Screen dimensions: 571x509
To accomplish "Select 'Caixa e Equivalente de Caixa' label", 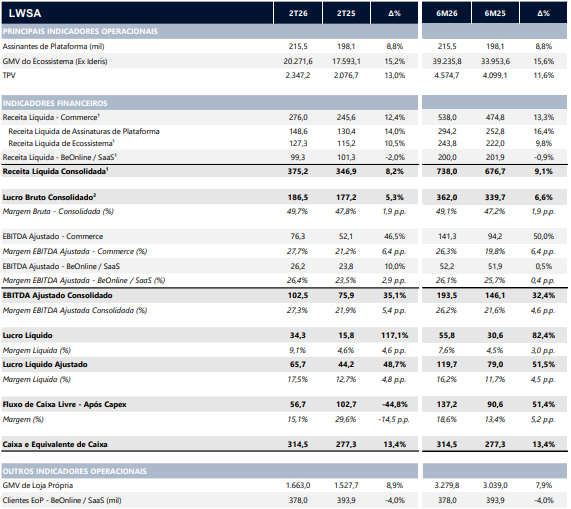I will 55,445.
